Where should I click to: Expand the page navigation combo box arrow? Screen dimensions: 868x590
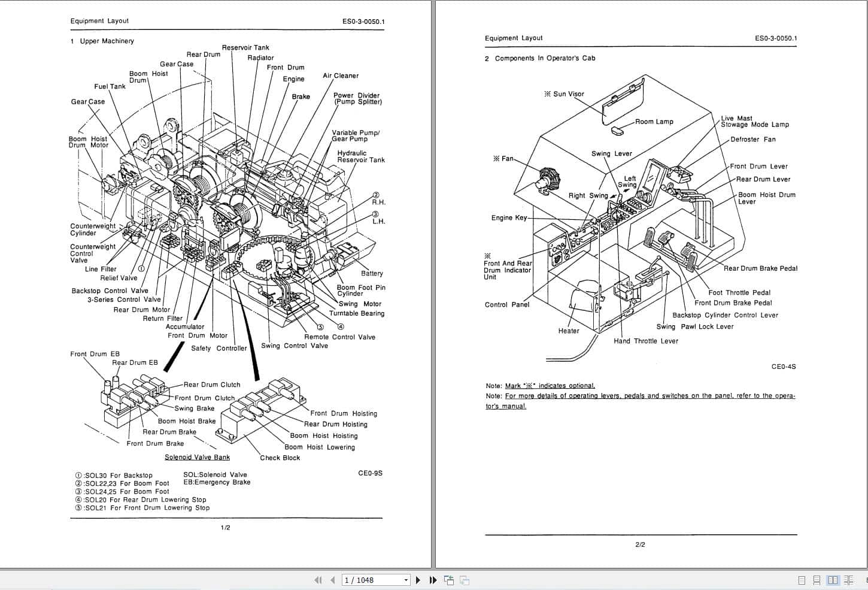click(x=405, y=580)
